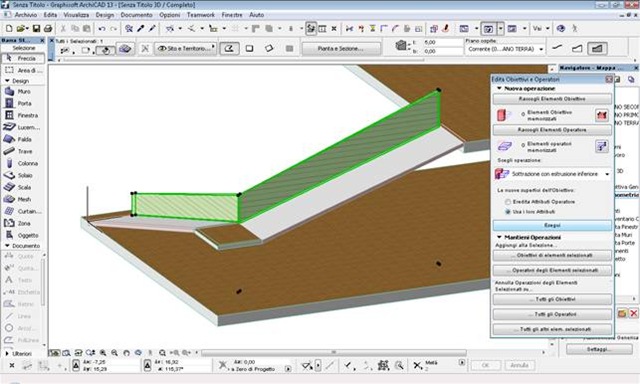The image size is (640, 384).
Task: Open the 'Vai' dropdown arrow in toolbar
Action: [x=548, y=29]
